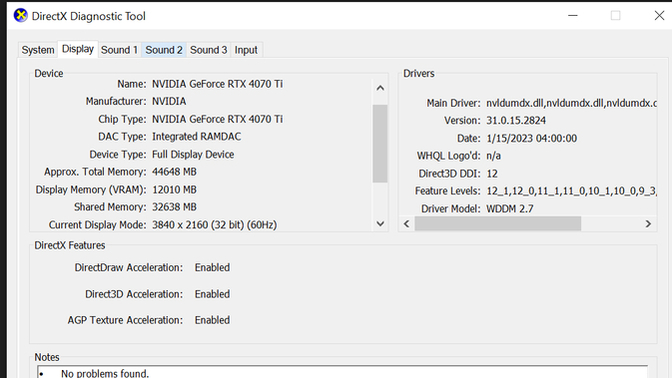This screenshot has height=378, width=672.
Task: Minimize the DirectX Diagnostic Tool window
Action: 573,15
